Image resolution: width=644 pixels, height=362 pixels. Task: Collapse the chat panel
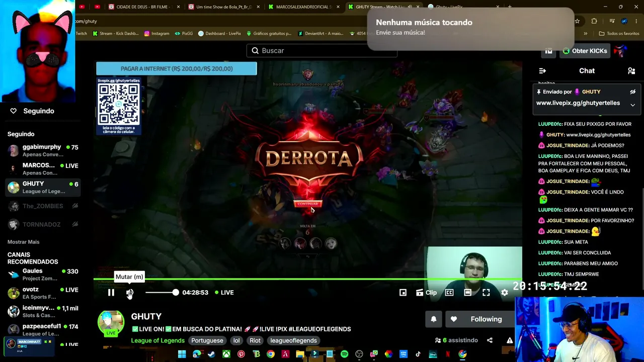point(542,71)
